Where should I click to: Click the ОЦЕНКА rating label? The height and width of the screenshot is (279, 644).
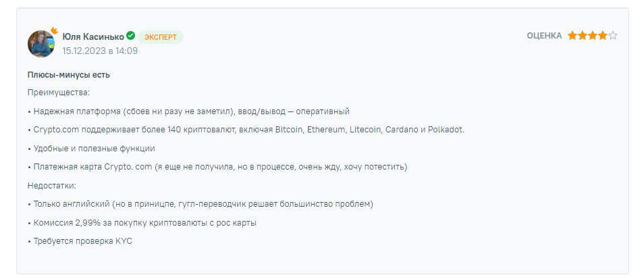(x=544, y=36)
